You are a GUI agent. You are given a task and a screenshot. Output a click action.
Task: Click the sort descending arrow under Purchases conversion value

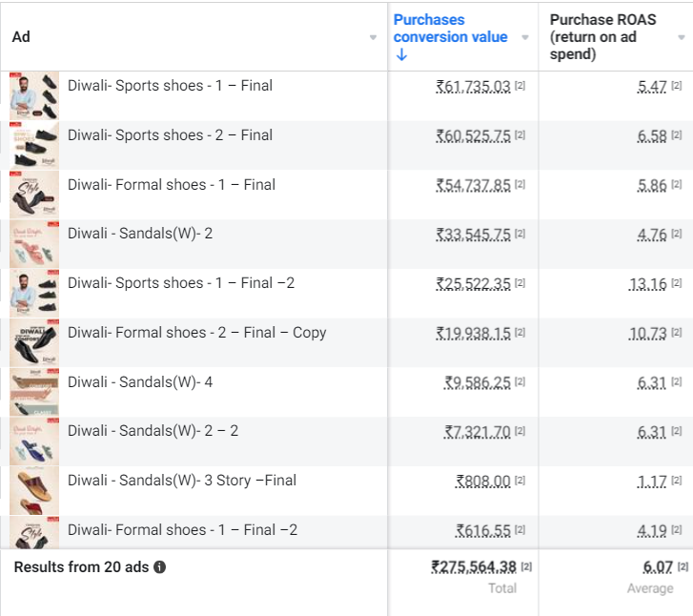click(x=401, y=54)
